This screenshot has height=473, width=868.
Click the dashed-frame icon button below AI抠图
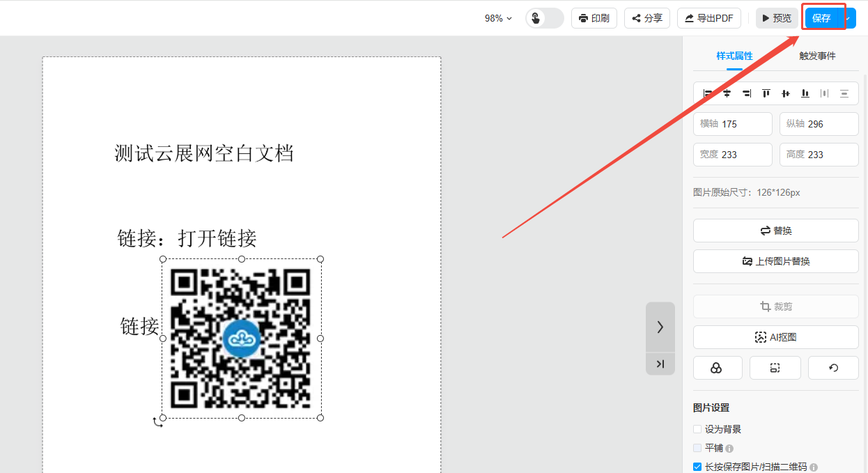[x=775, y=368]
